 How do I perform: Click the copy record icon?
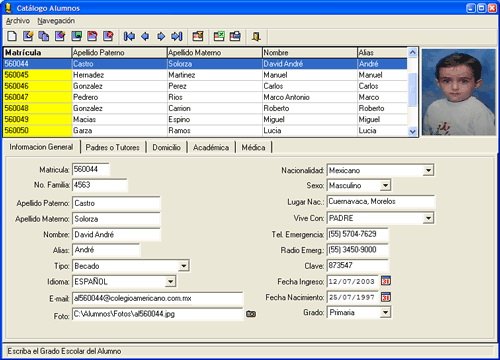pyautogui.click(x=44, y=36)
